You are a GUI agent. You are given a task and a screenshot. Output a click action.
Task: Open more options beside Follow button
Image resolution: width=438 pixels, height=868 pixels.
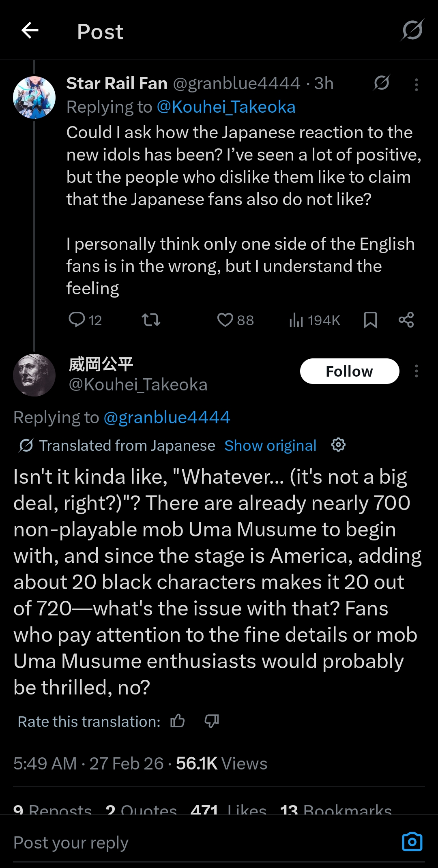coord(417,371)
